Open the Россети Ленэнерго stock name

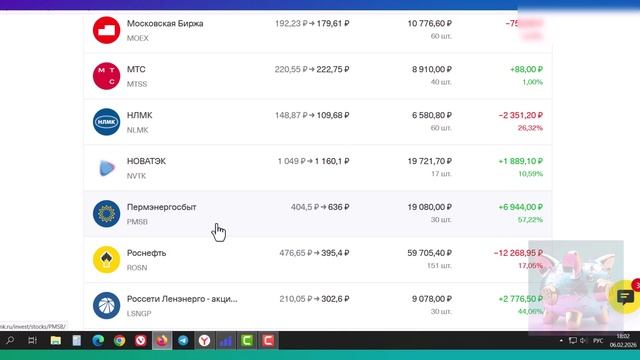[x=182, y=299]
